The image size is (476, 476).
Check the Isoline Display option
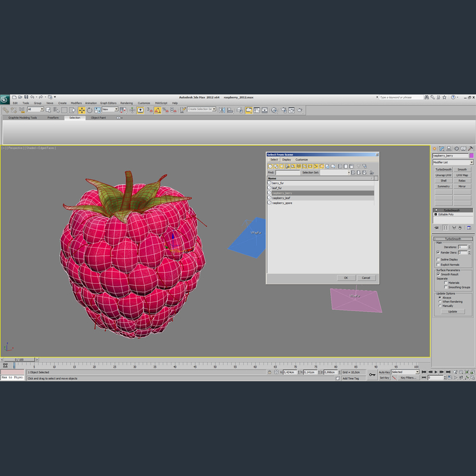click(x=438, y=259)
